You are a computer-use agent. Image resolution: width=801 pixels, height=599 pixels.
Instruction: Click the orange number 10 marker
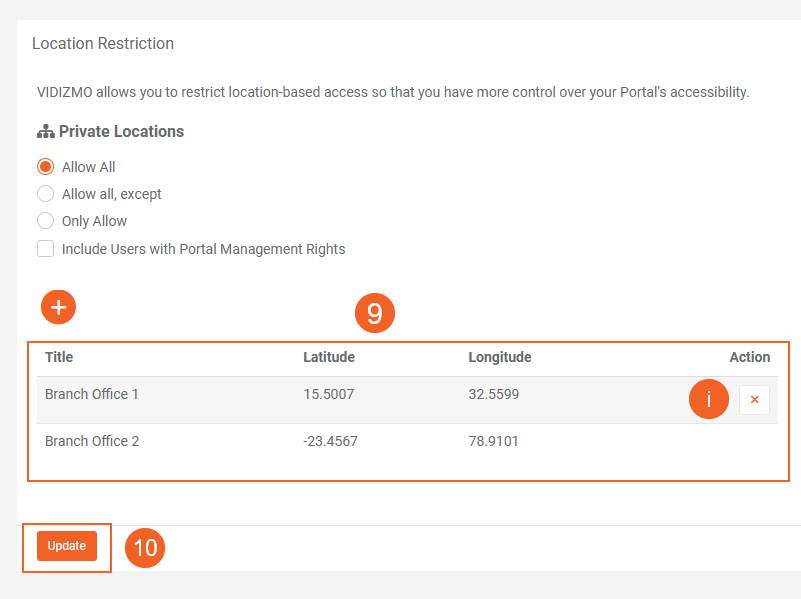[145, 548]
